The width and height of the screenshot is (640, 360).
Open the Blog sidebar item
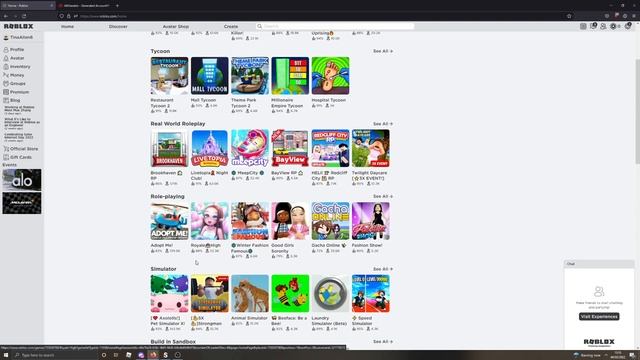(x=11, y=100)
